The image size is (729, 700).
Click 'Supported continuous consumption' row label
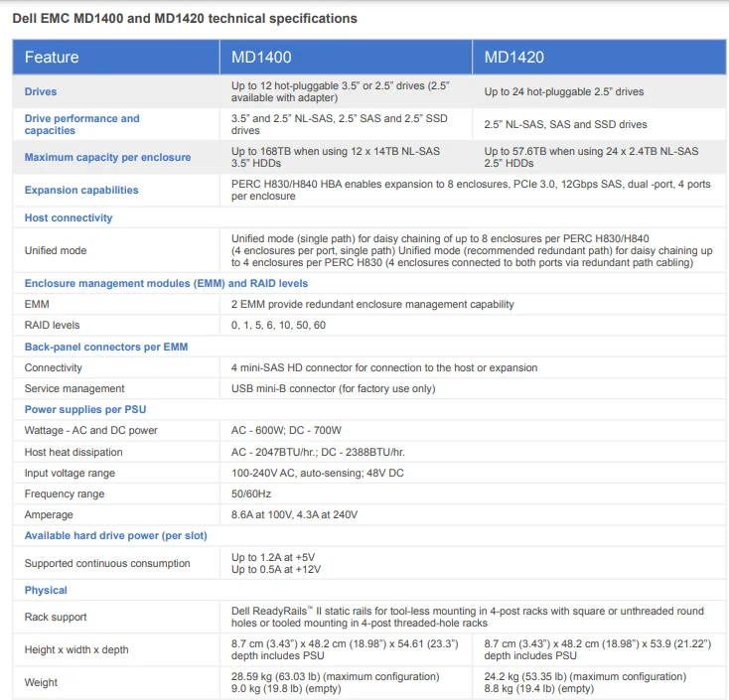coord(107,563)
